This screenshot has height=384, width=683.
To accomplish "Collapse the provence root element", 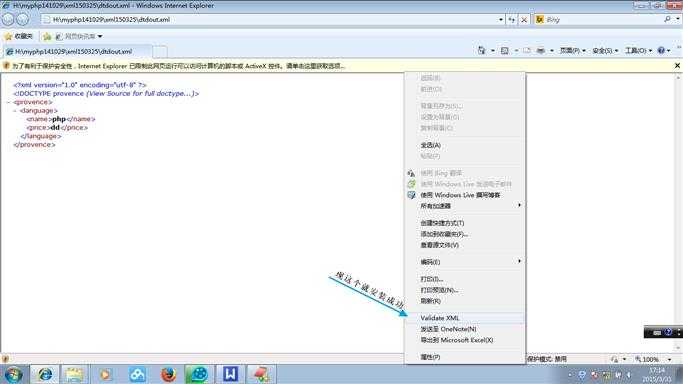I will coord(8,102).
